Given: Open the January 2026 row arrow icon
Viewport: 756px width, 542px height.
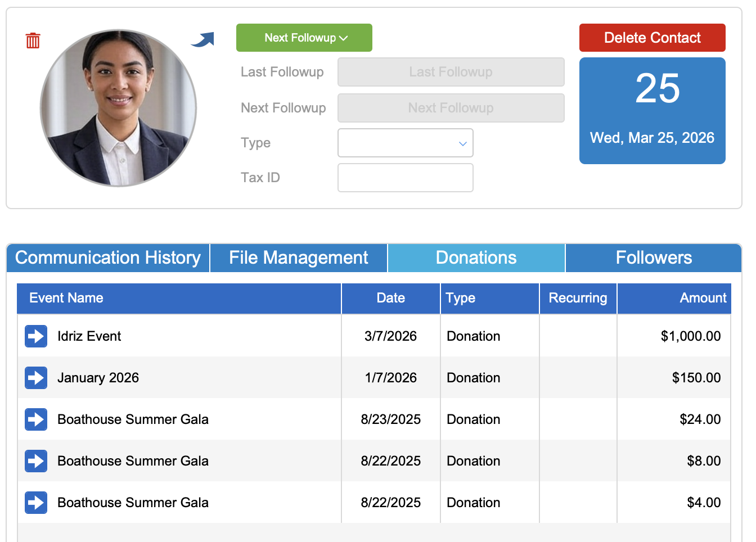Looking at the screenshot, I should pos(36,378).
